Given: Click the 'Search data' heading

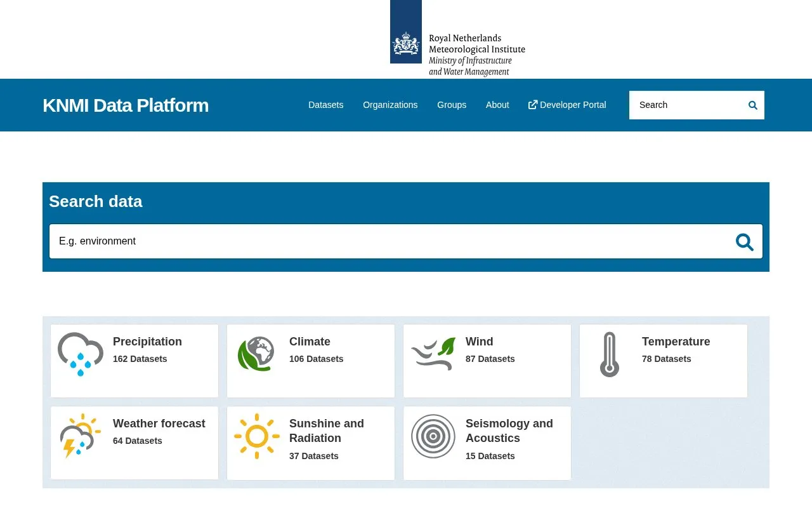Looking at the screenshot, I should coord(96,201).
